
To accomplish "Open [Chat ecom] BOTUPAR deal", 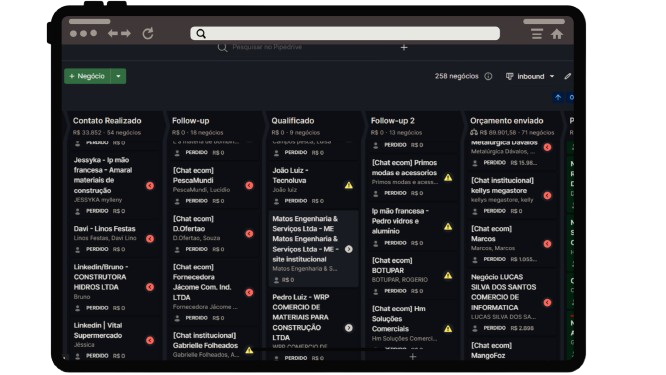I will click(x=412, y=275).
